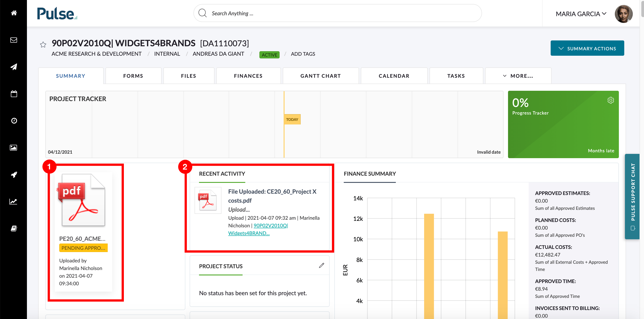Open the line chart reports sidebar icon

tap(13, 202)
